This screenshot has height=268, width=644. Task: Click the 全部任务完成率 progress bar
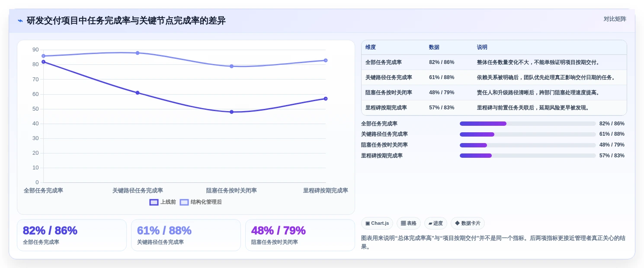pos(528,124)
